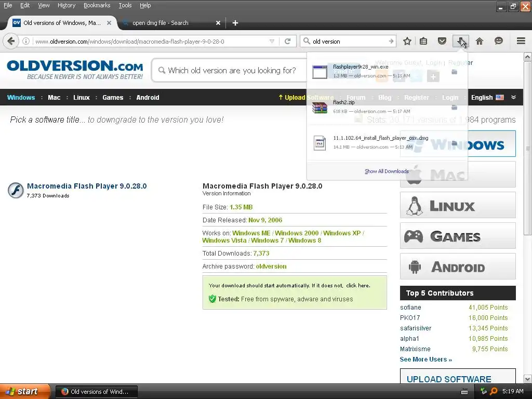Show bookmarks list icon
The image size is (532, 399).
(423, 42)
